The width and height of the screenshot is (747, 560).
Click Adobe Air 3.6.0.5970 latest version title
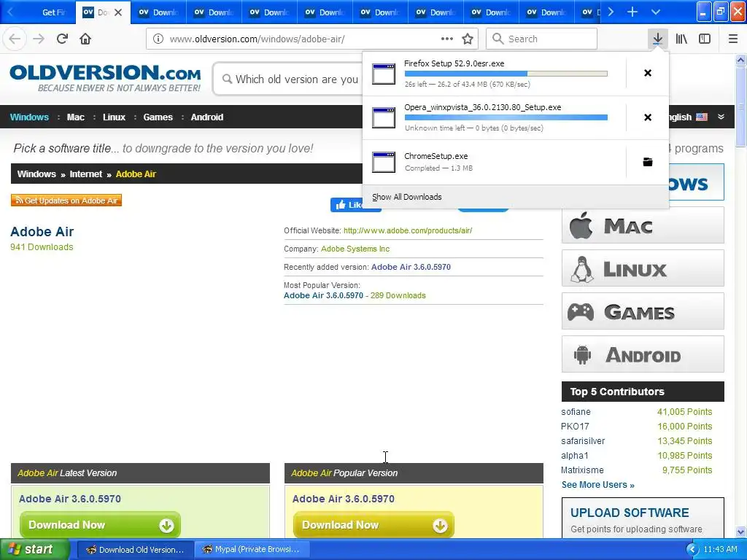coord(69,499)
